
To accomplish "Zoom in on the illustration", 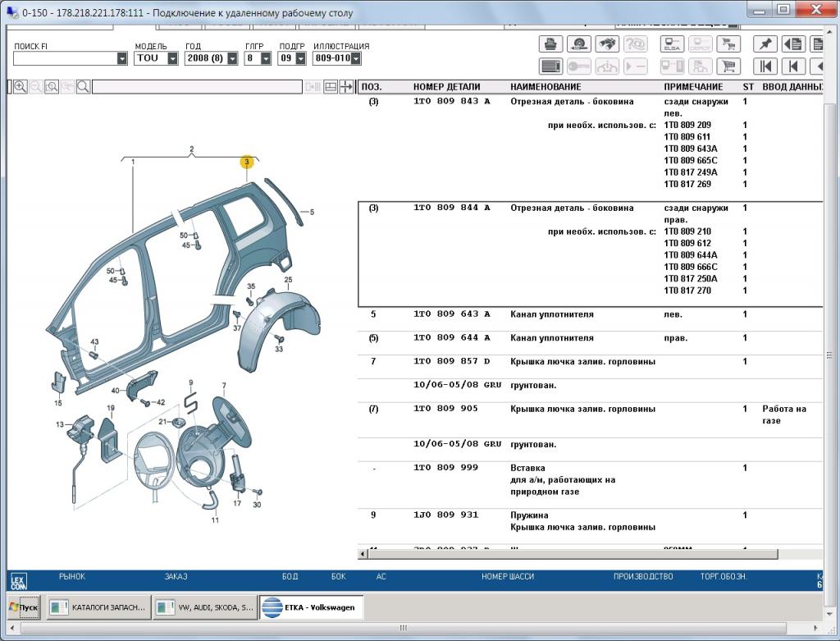I will (x=21, y=87).
